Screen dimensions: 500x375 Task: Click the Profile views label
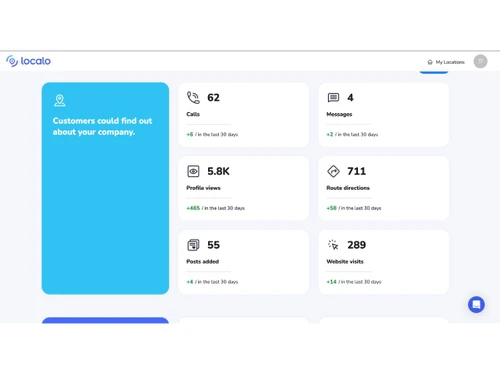pyautogui.click(x=203, y=188)
